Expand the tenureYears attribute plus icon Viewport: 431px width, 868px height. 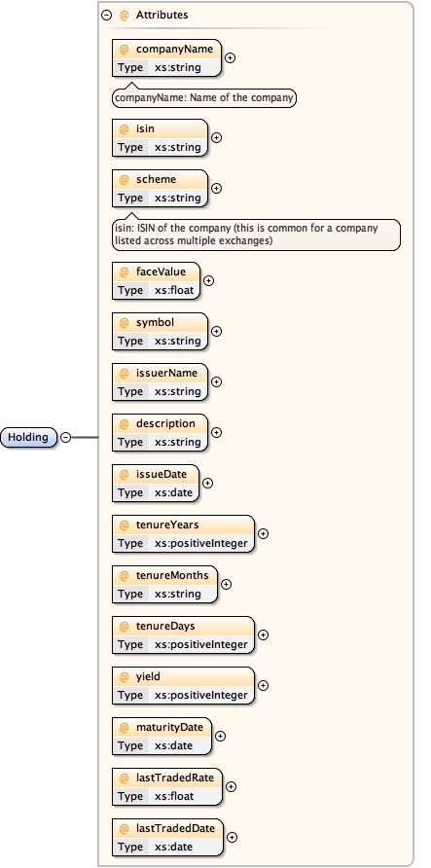264,533
